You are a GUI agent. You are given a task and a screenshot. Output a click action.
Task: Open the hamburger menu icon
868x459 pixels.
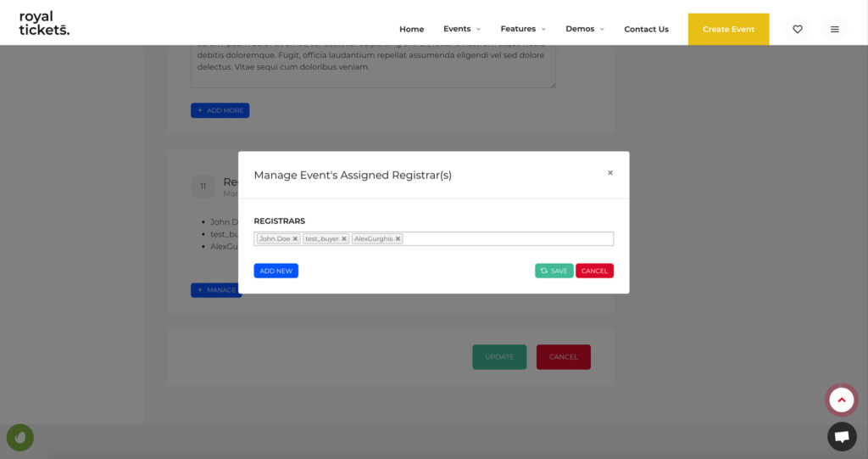[x=834, y=30]
